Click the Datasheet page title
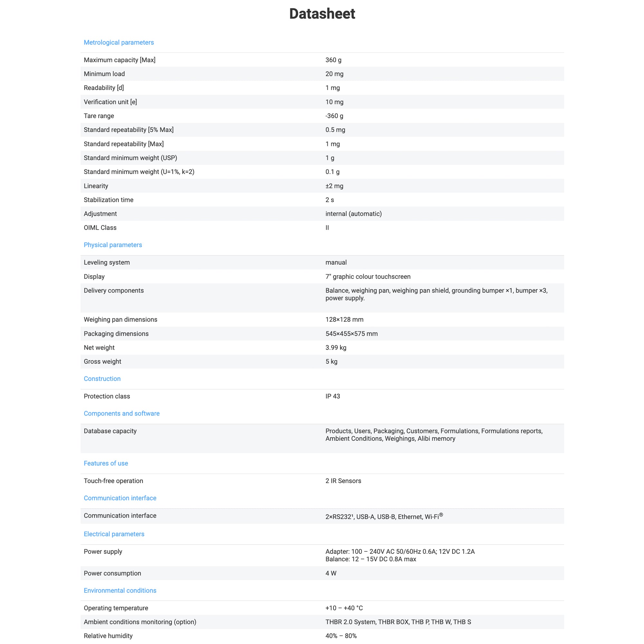The height and width of the screenshot is (644, 644). [x=322, y=14]
